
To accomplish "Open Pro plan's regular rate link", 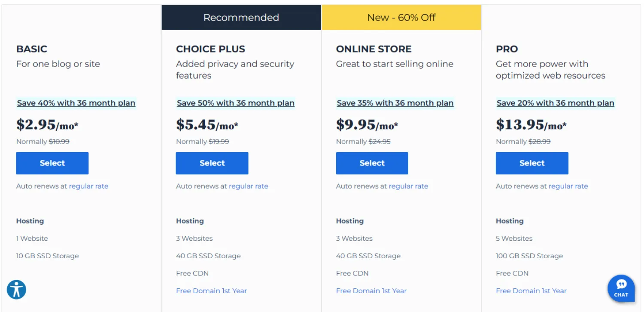I will [x=568, y=186].
